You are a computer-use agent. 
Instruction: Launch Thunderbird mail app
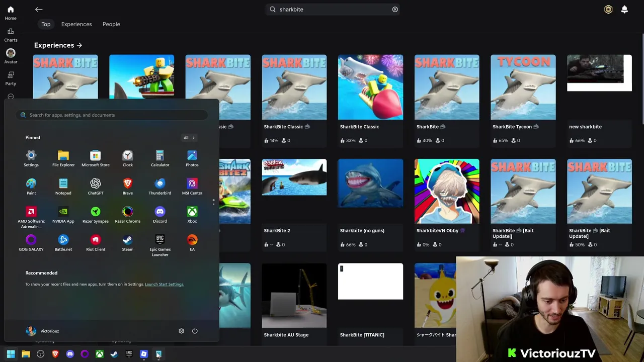pos(160,187)
